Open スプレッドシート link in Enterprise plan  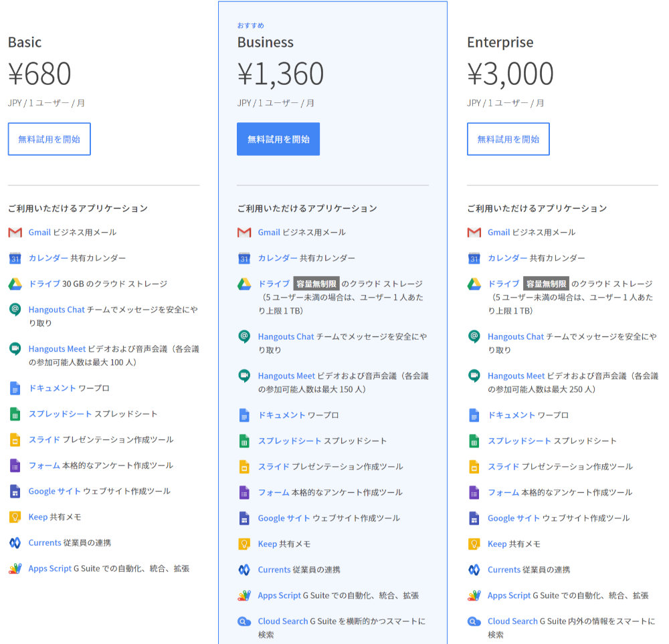coord(519,441)
